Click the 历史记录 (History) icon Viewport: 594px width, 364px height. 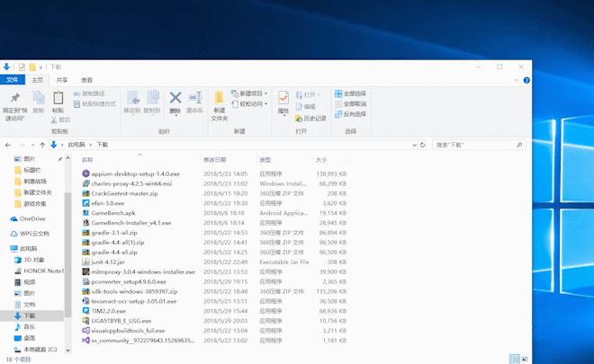(311, 118)
